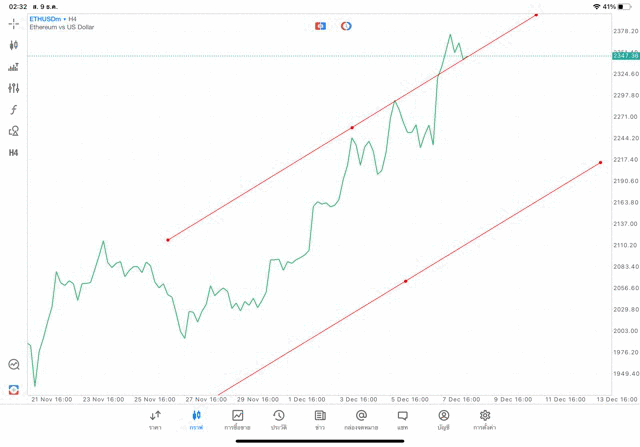Go to the History tab
This screenshot has width=640, height=447.
point(278,419)
